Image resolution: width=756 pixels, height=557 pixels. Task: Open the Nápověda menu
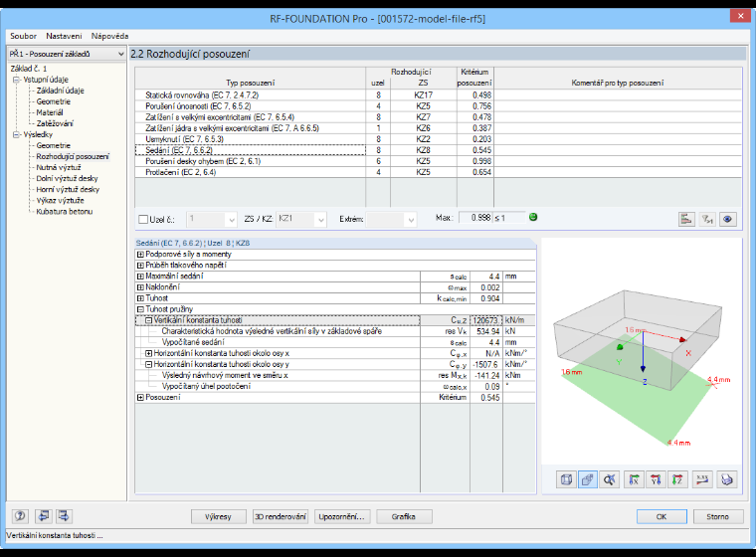(109, 36)
